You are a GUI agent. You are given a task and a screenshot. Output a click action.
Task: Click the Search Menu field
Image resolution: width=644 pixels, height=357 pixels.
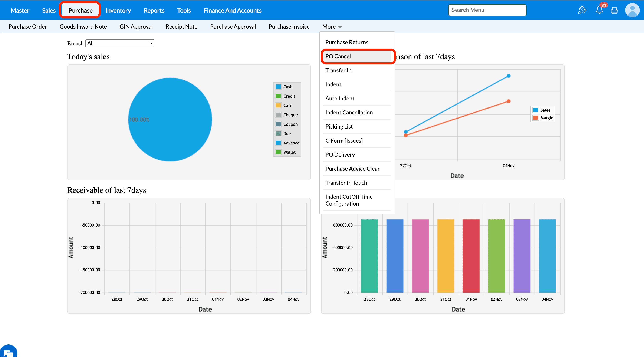487,10
